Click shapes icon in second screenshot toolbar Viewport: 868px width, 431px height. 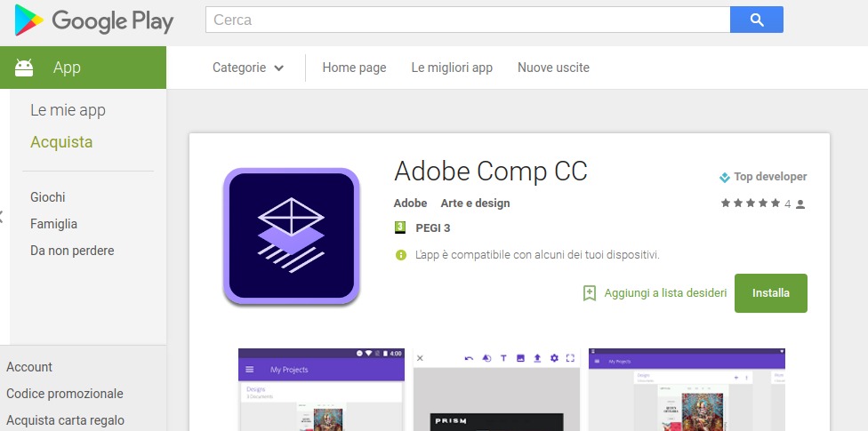(x=486, y=358)
